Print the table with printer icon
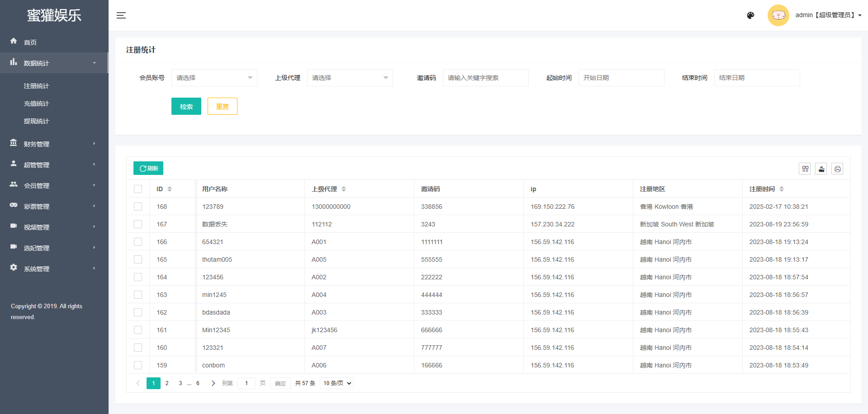This screenshot has width=868, height=414. [837, 169]
